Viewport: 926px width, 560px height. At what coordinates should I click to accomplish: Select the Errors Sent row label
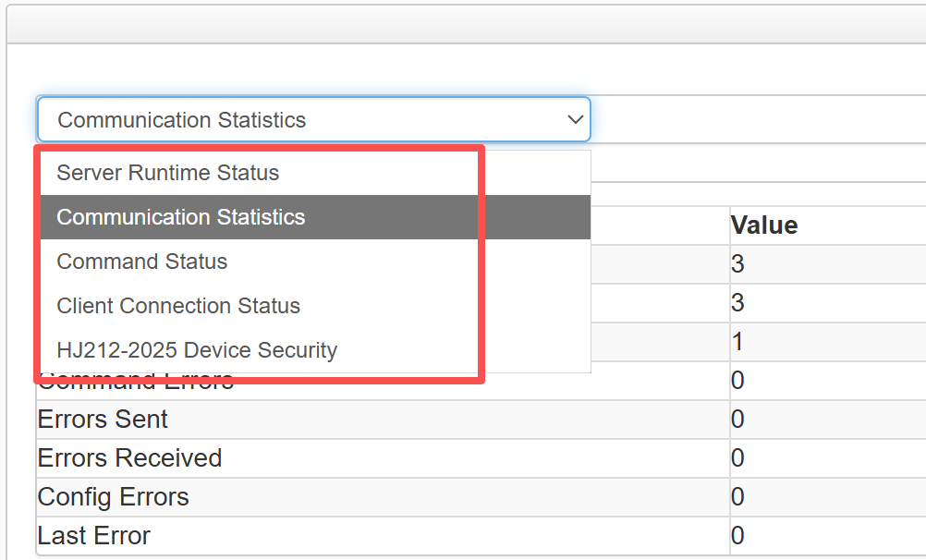click(x=103, y=420)
